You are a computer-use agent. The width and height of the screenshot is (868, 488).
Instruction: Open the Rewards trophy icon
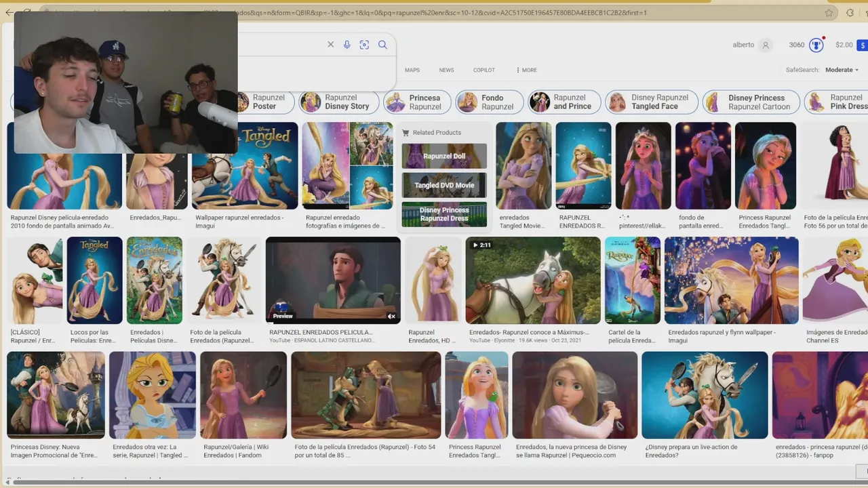pyautogui.click(x=816, y=45)
